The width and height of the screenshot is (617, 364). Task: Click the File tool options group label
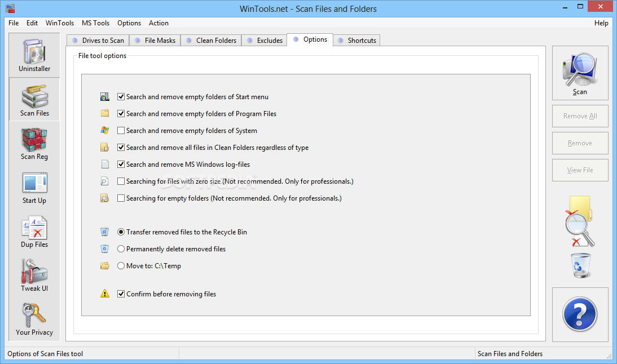tap(102, 56)
